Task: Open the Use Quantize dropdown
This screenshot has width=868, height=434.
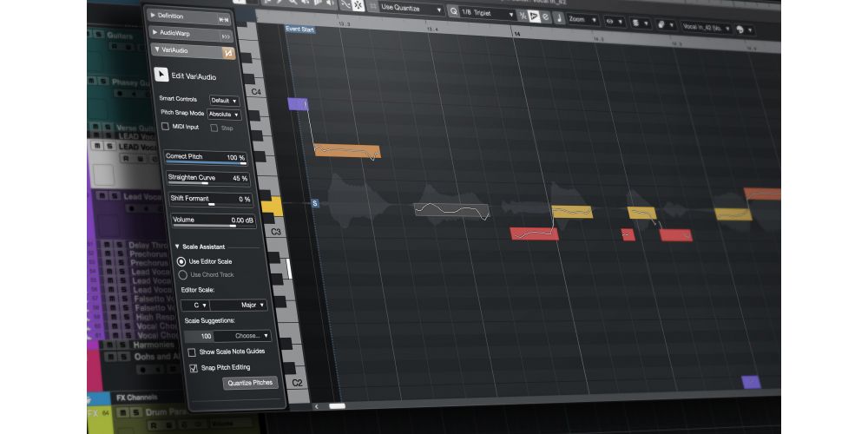Action: [x=411, y=9]
